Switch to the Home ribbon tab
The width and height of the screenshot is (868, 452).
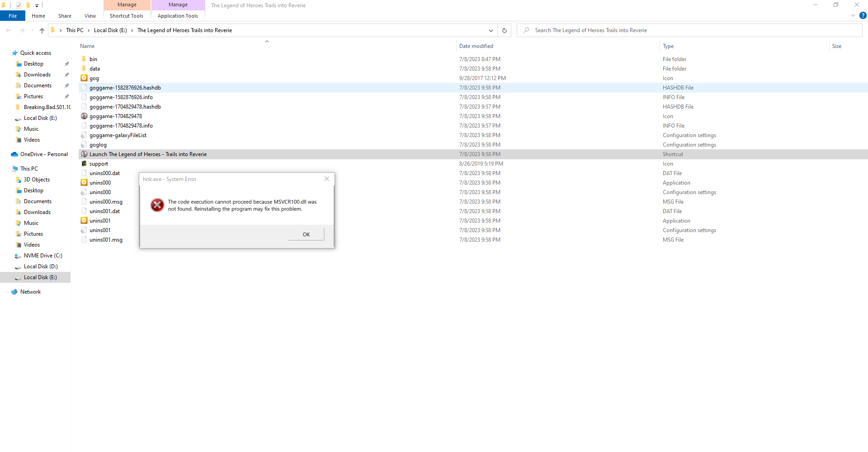[x=38, y=16]
